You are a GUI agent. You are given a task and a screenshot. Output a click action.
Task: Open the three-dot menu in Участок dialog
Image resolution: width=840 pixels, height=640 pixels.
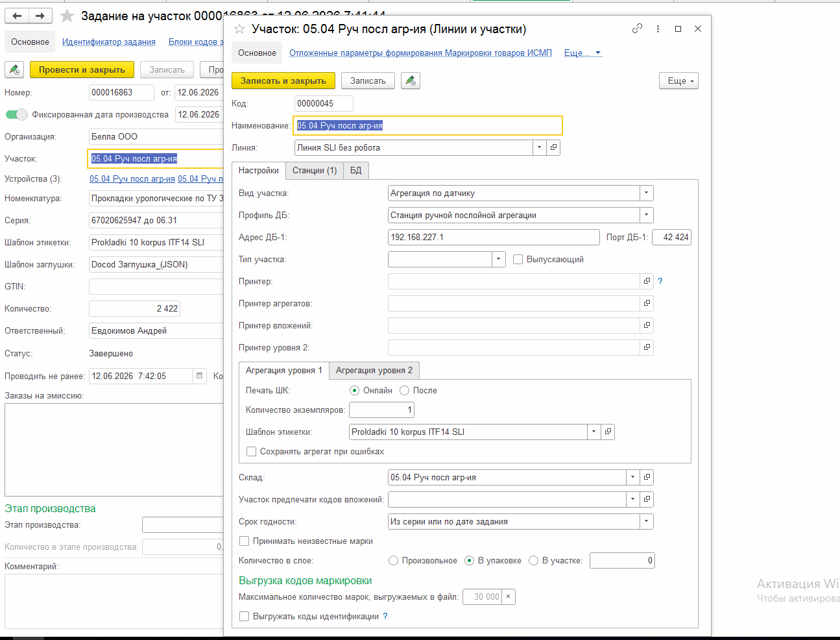[658, 29]
